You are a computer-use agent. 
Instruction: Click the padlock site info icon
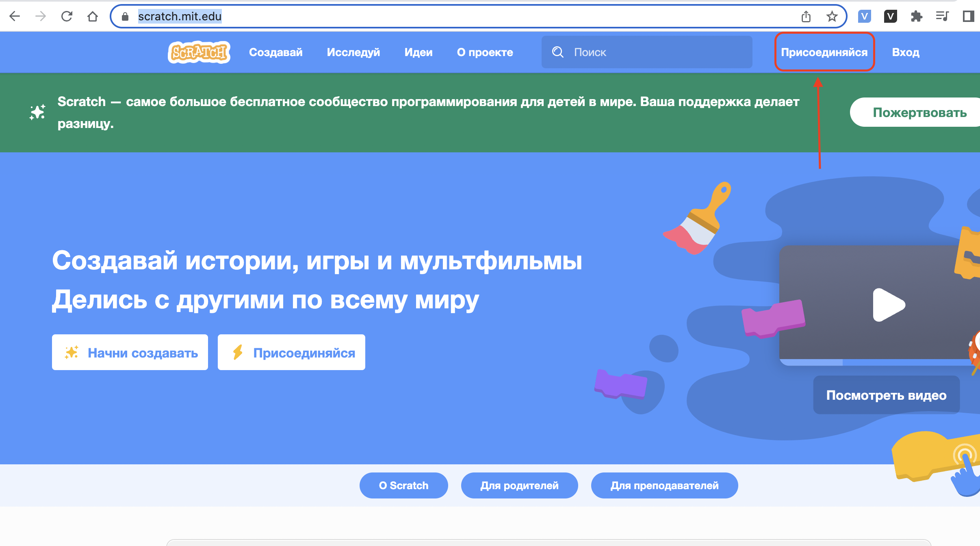(125, 16)
